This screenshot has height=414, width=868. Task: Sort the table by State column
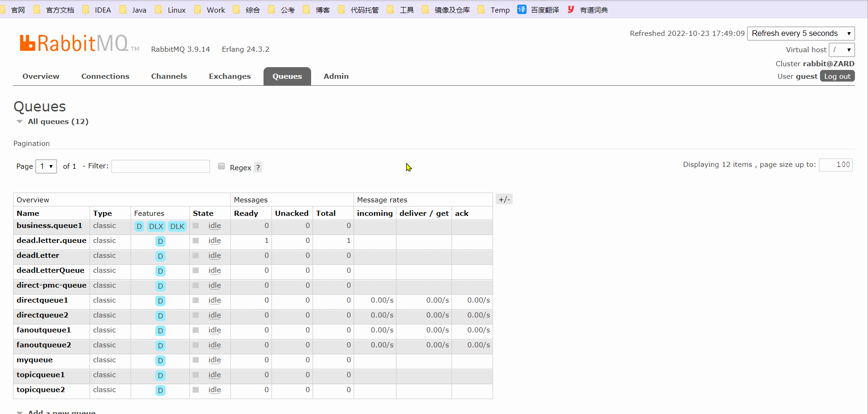(x=203, y=214)
